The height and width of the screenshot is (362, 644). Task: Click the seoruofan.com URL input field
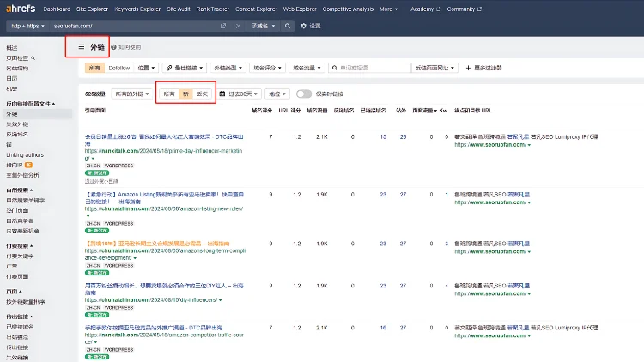pyautogui.click(x=133, y=26)
